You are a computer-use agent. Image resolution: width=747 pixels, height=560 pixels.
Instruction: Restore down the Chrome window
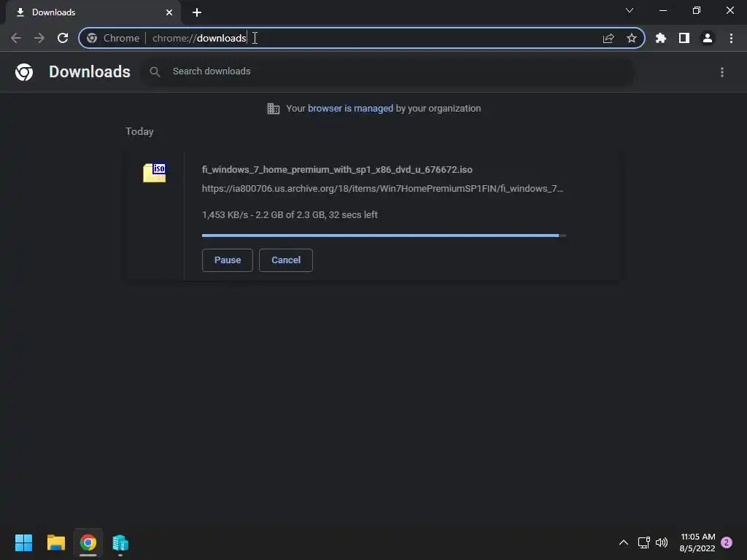697,10
